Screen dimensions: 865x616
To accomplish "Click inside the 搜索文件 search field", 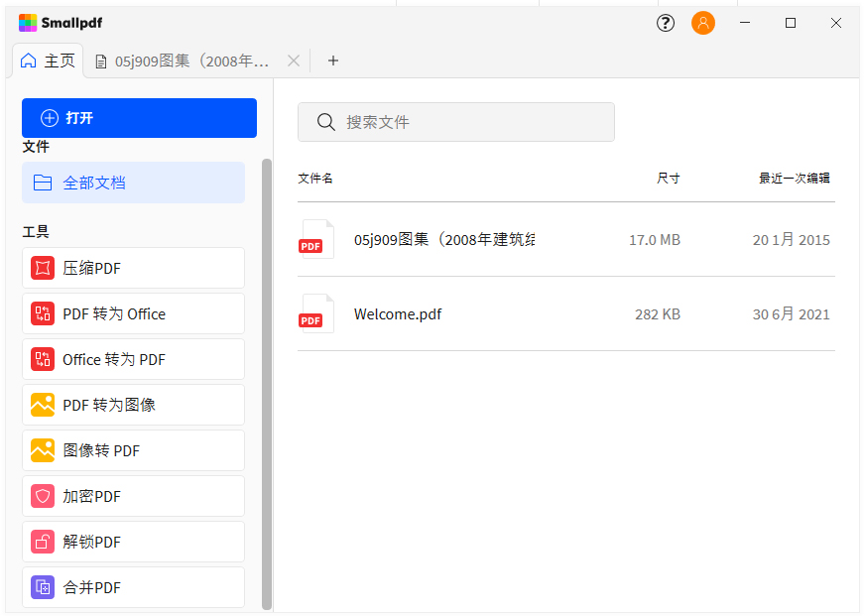I will coord(455,121).
